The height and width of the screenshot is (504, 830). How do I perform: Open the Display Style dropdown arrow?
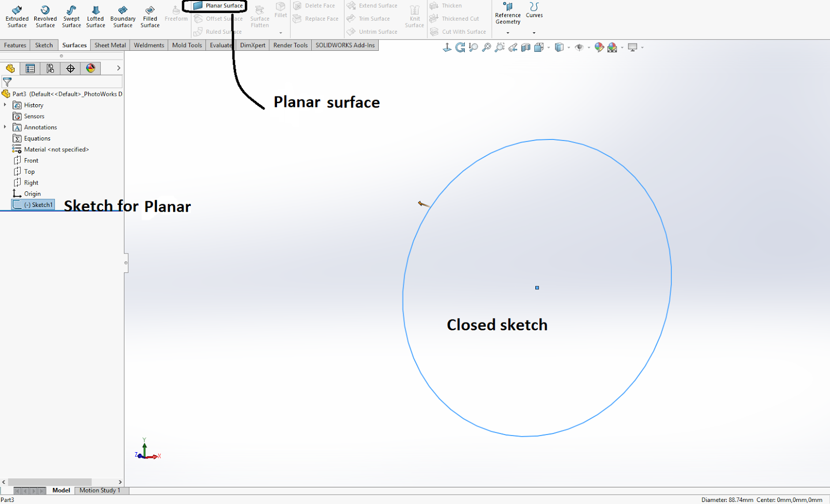[569, 48]
